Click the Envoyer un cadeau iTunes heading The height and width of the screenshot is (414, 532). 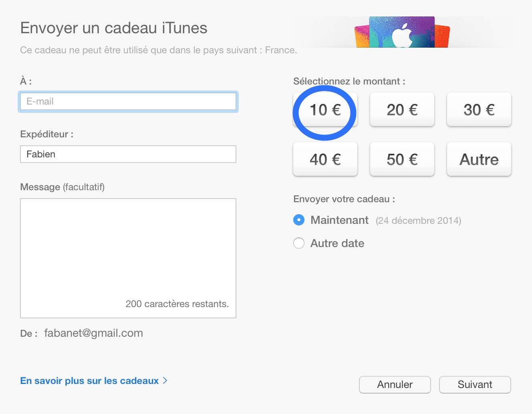tap(114, 28)
